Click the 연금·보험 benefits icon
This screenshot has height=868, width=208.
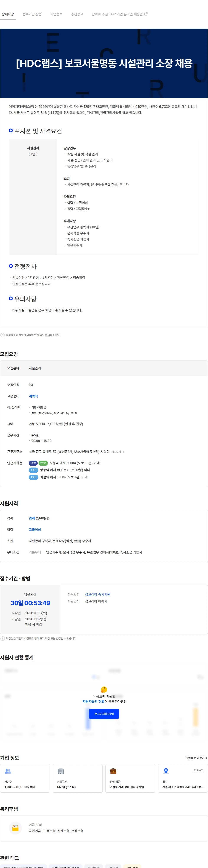pos(15,828)
